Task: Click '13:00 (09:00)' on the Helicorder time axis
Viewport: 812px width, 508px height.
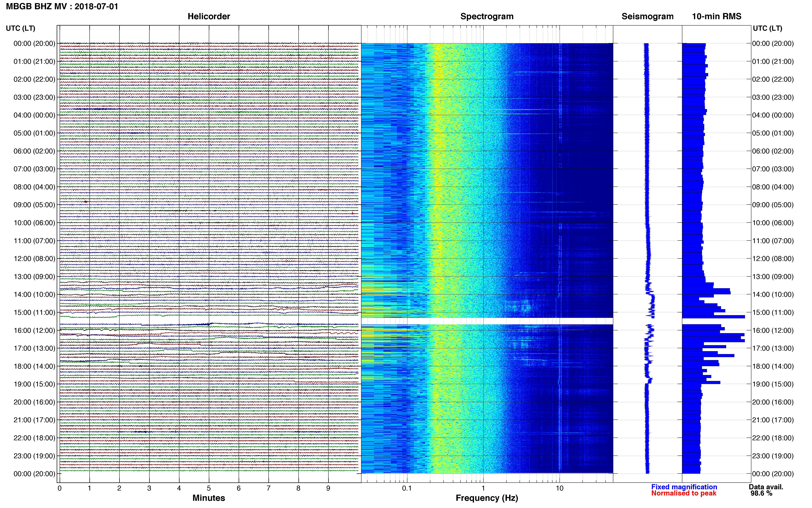Action: pos(34,277)
